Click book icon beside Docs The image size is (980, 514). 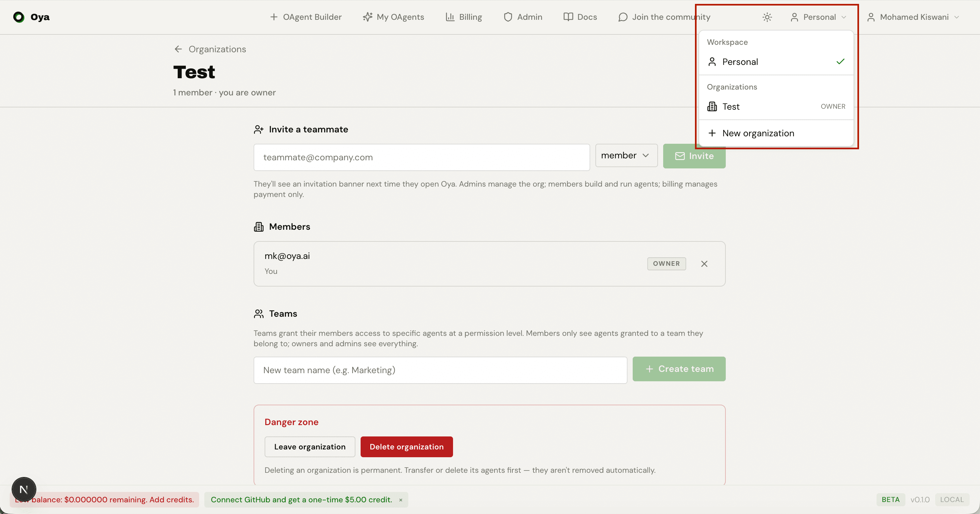568,17
